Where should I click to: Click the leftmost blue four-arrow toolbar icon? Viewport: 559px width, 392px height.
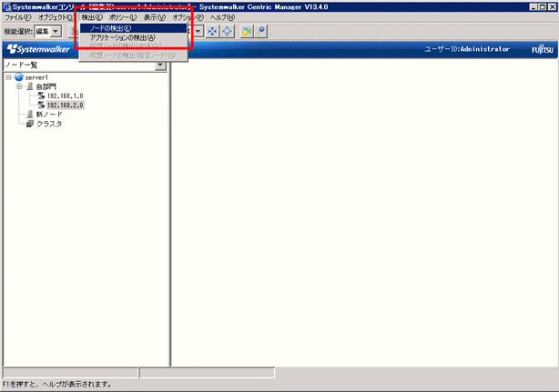click(x=212, y=31)
